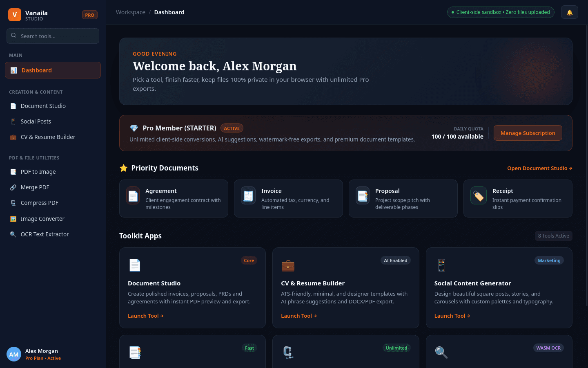Viewport: 588px width, 368px height.
Task: Open notifications with the bell icon
Action: (570, 12)
